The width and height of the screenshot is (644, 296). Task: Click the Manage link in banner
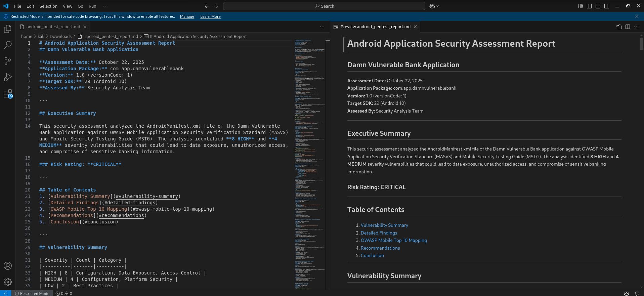click(x=187, y=16)
